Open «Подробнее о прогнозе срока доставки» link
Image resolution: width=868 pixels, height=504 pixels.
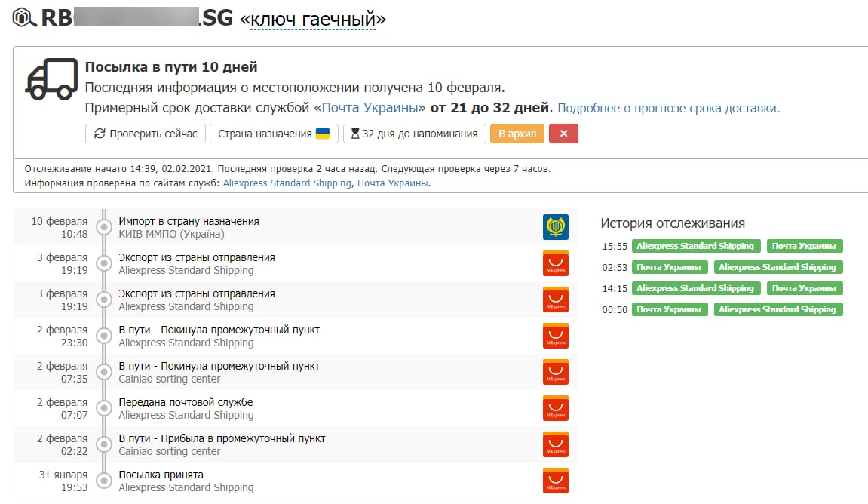[x=668, y=108]
